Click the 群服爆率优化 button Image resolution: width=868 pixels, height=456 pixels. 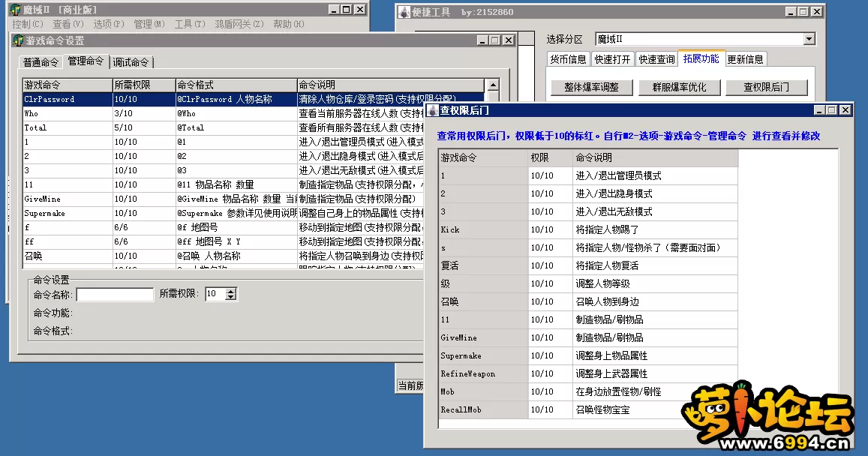(x=679, y=88)
